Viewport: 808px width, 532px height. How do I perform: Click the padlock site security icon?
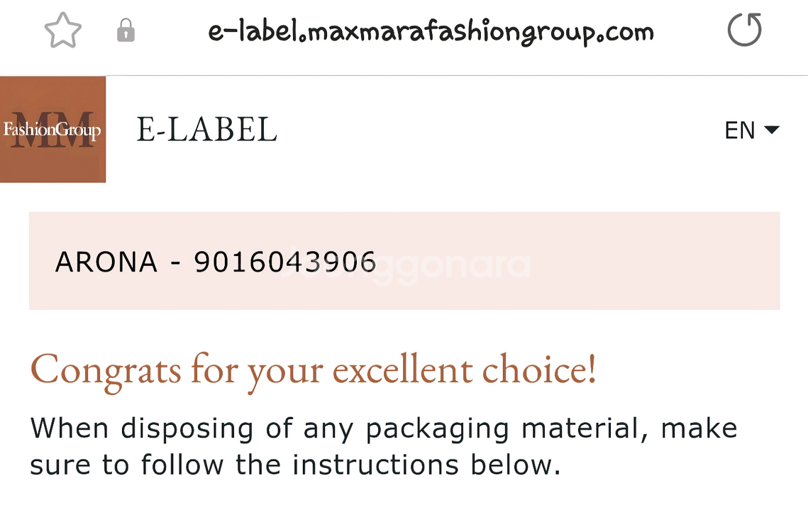126,31
